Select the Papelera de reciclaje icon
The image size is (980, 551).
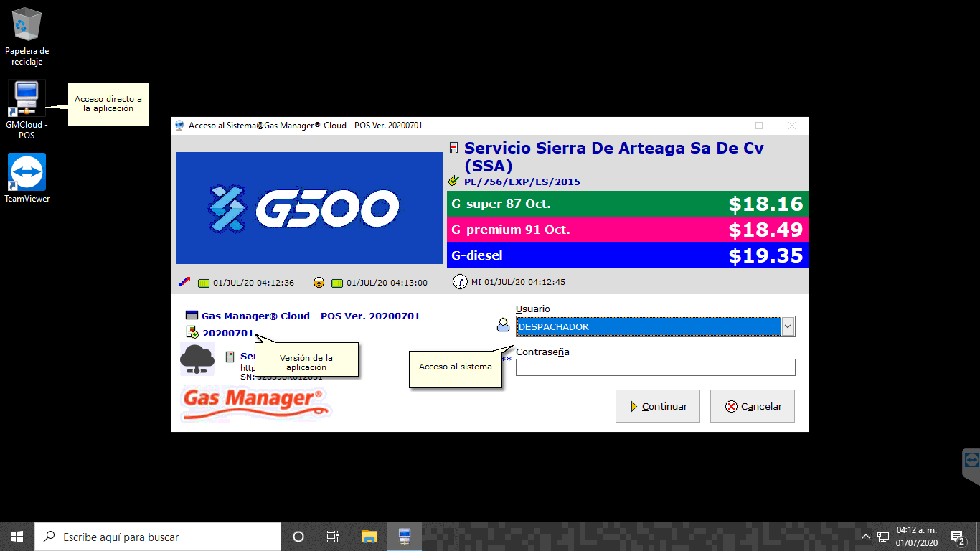(x=27, y=24)
